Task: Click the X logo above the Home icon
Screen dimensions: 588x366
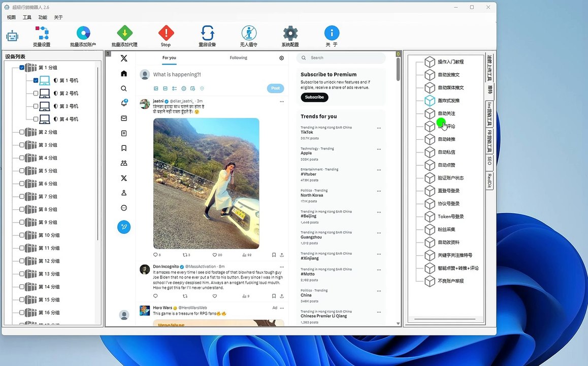Action: click(124, 58)
